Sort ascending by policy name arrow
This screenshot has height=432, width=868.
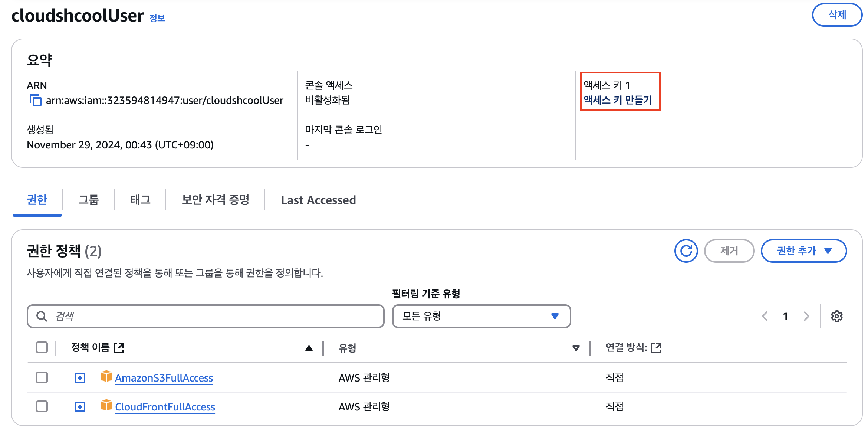pyautogui.click(x=309, y=348)
